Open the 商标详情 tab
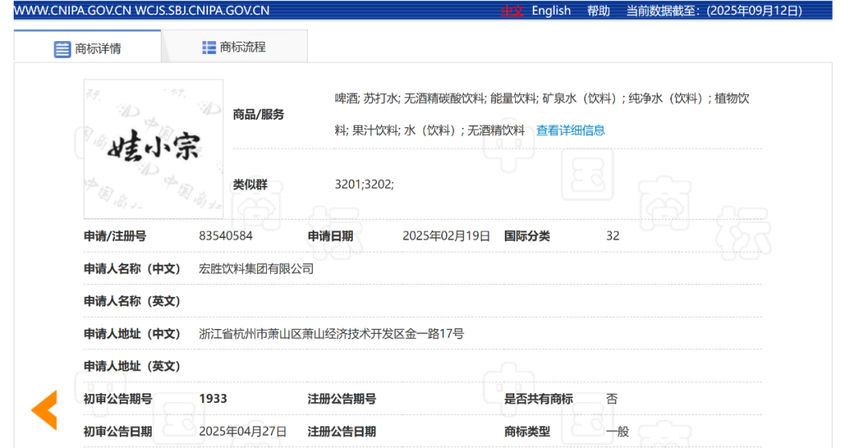The image size is (868, 448). tap(88, 48)
